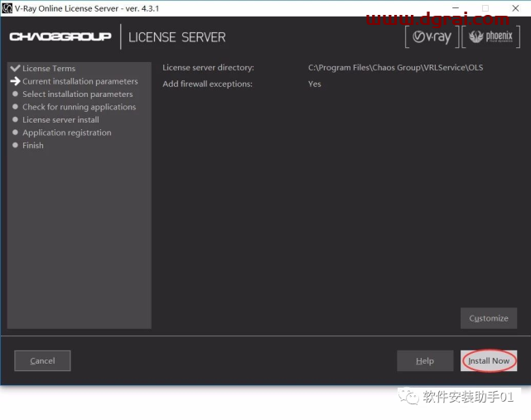Screen dimensions: 531x420
Task: Click the LICENSE SERVER header title
Action: click(x=176, y=37)
